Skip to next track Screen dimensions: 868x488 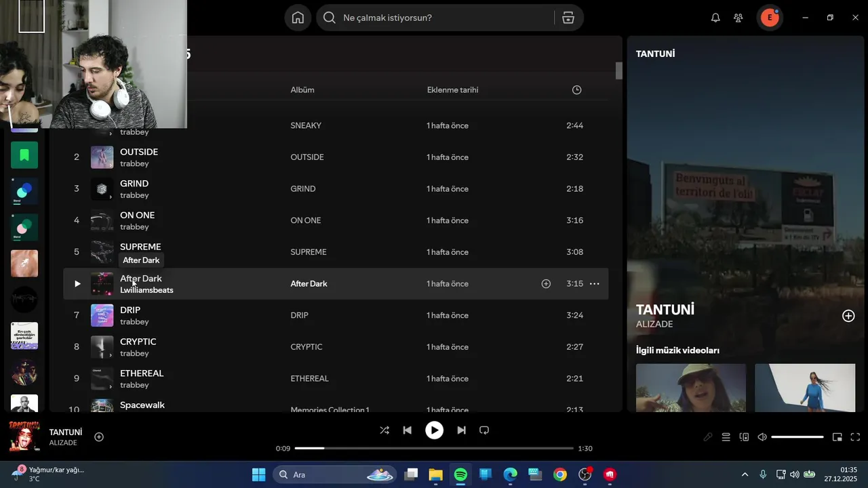461,430
